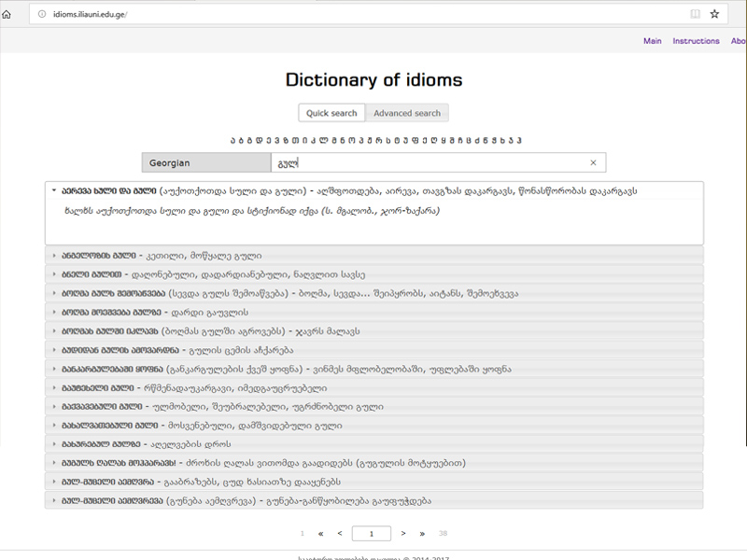Collapse the expanded entry 'აუქოთქოთდა სული და გული'
Screen dimensions: 747x560
pos(374,191)
